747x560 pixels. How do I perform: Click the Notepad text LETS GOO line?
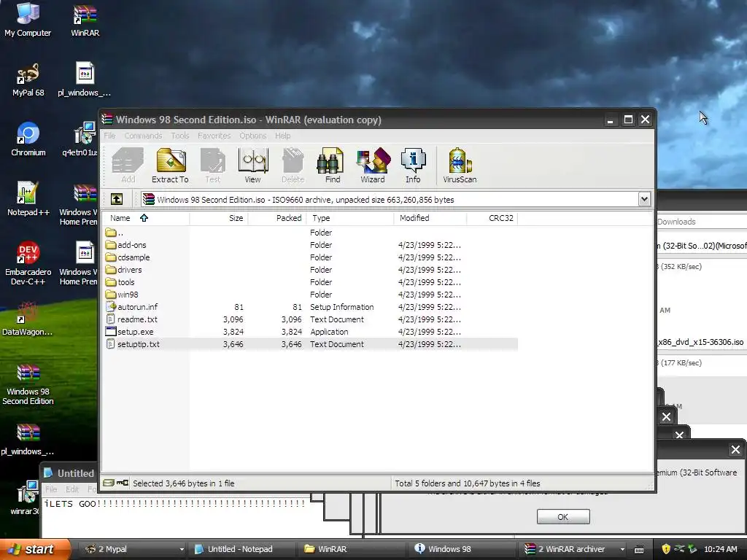click(174, 503)
